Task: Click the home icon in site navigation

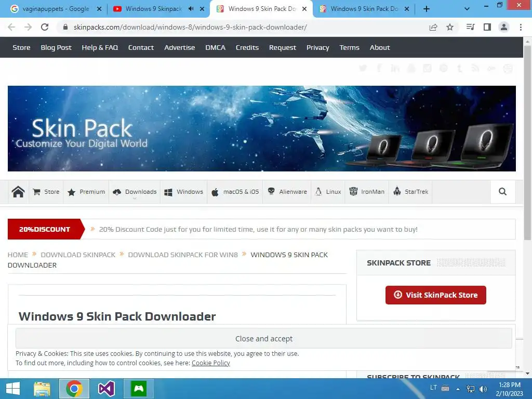Action: tap(18, 192)
